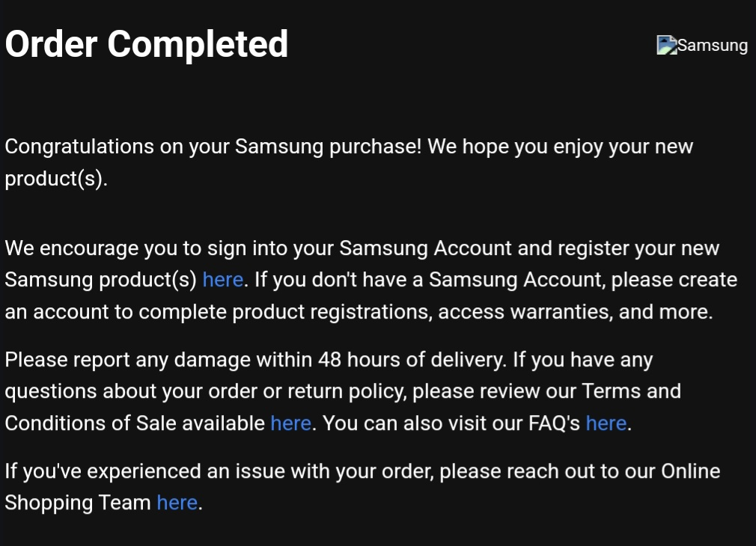Image resolution: width=756 pixels, height=546 pixels.
Task: Click the 'Congratulations on your Samsung purchase!' sentence
Action: [x=213, y=146]
